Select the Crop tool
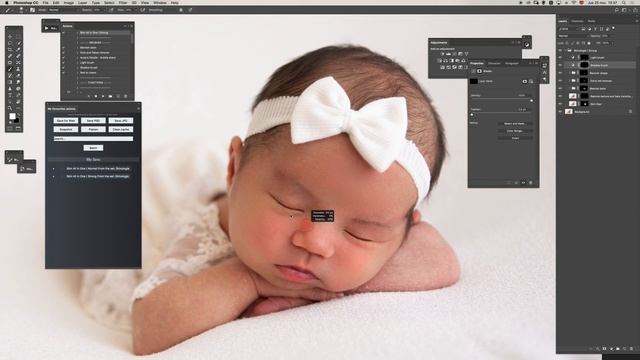This screenshot has width=640, height=360. point(10,49)
